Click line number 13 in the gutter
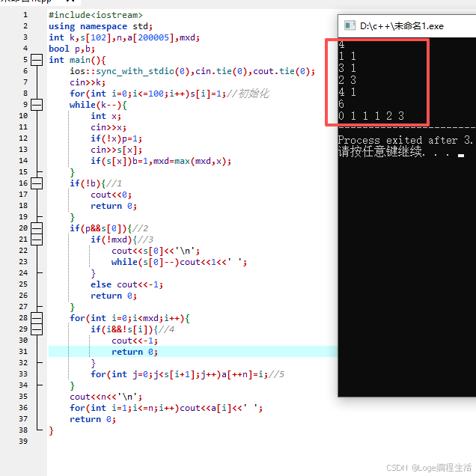 [23, 150]
